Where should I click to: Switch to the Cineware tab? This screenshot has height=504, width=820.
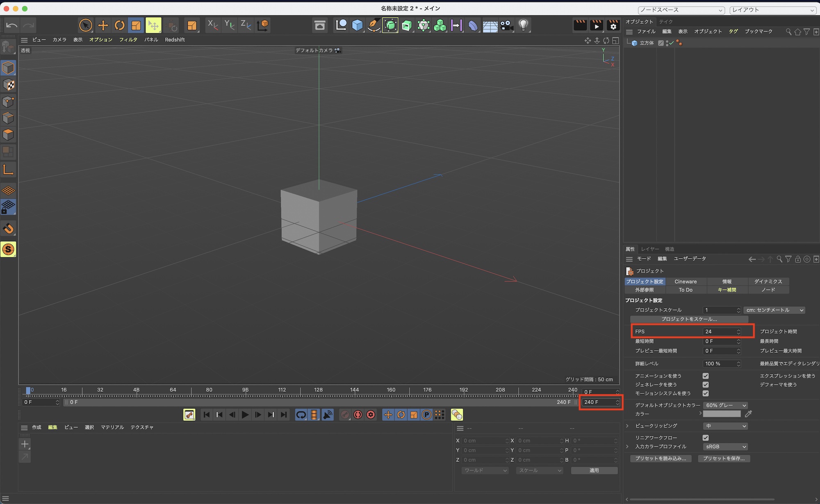coord(686,282)
